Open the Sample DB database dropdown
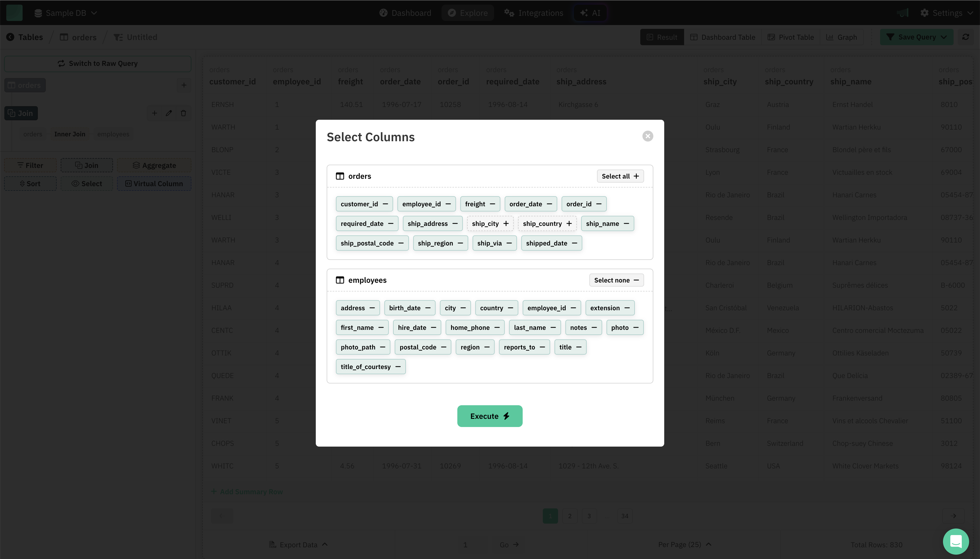This screenshot has height=559, width=980. [65, 13]
